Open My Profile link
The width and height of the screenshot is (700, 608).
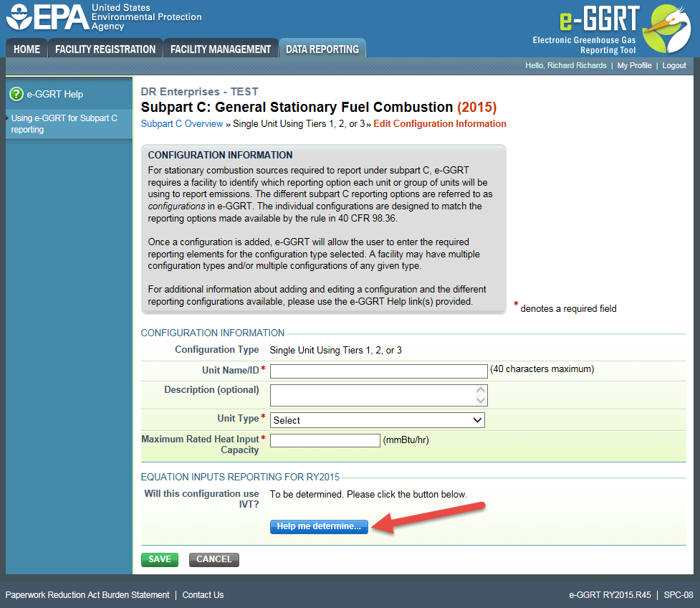coord(634,65)
